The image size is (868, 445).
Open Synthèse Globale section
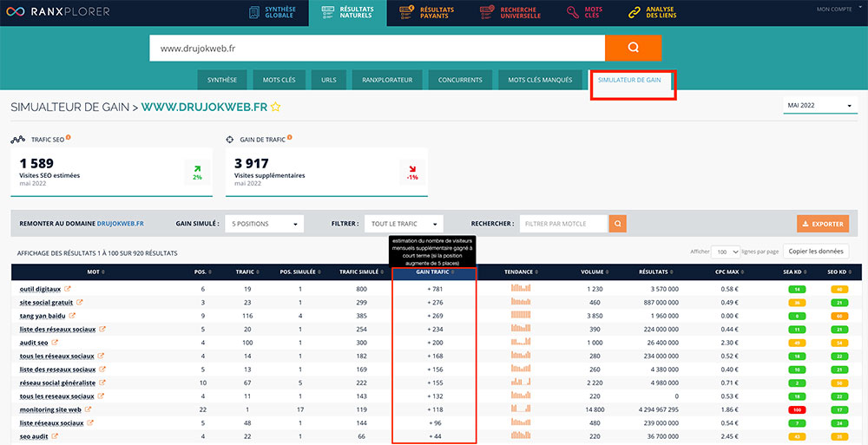tap(273, 12)
